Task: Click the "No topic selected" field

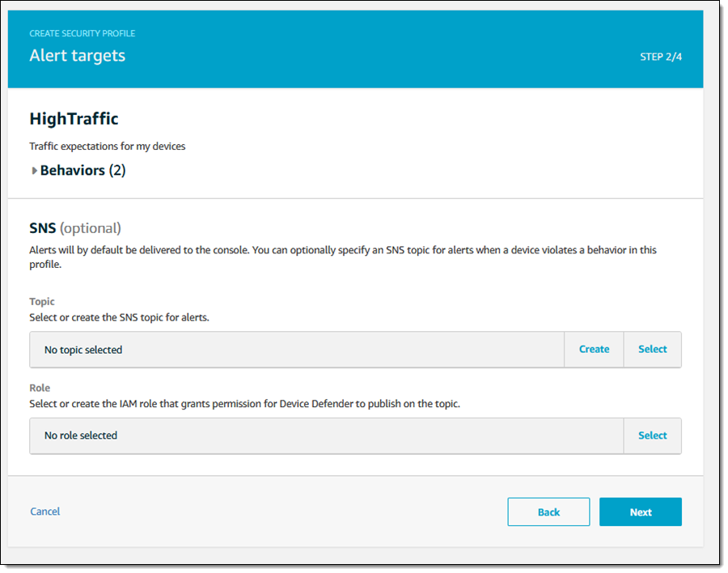Action: pos(296,350)
